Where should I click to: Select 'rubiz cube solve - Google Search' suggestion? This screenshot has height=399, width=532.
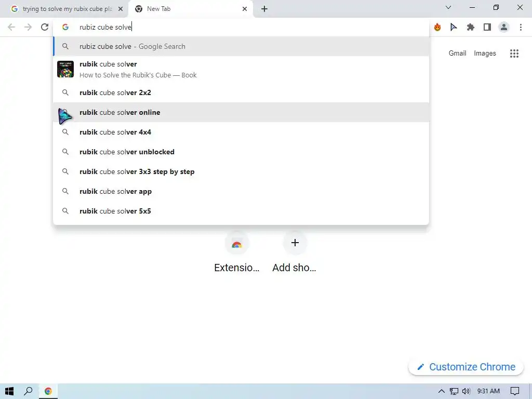pyautogui.click(x=241, y=46)
